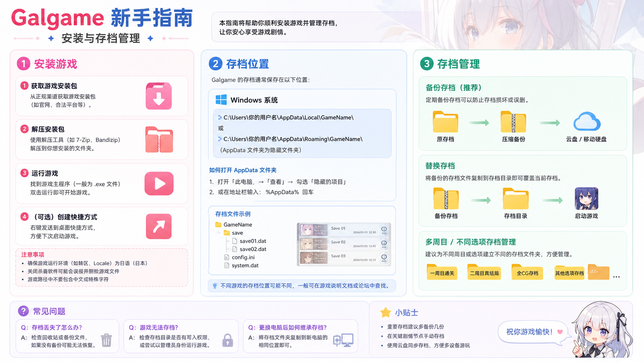The width and height of the screenshot is (644, 362).
Task: Click the zipped folder icon beside 解压安装包
Action: [159, 140]
